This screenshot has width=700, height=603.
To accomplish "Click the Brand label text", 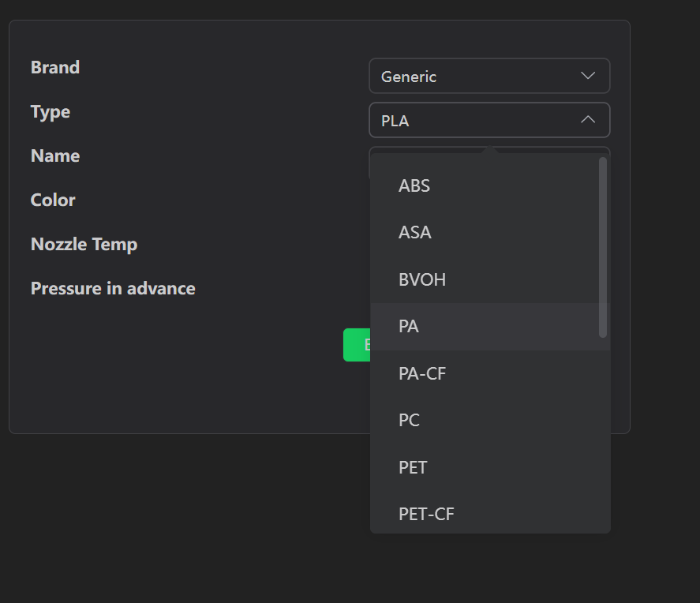I will point(55,67).
